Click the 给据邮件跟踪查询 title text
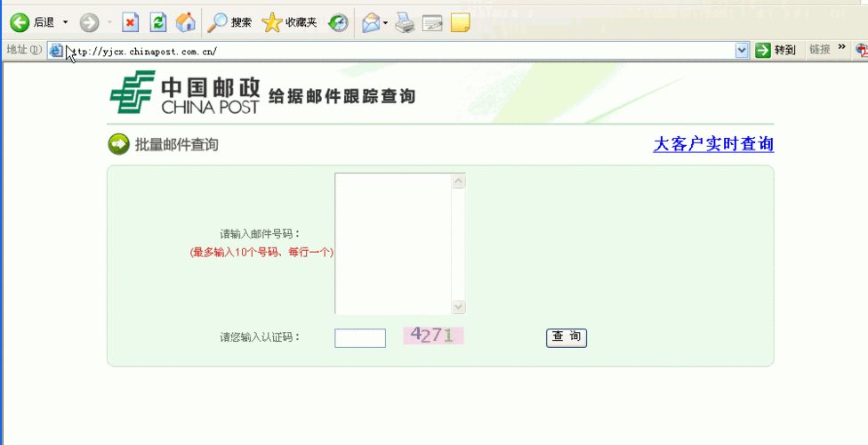Screen dimensions: 868x445 point(342,96)
